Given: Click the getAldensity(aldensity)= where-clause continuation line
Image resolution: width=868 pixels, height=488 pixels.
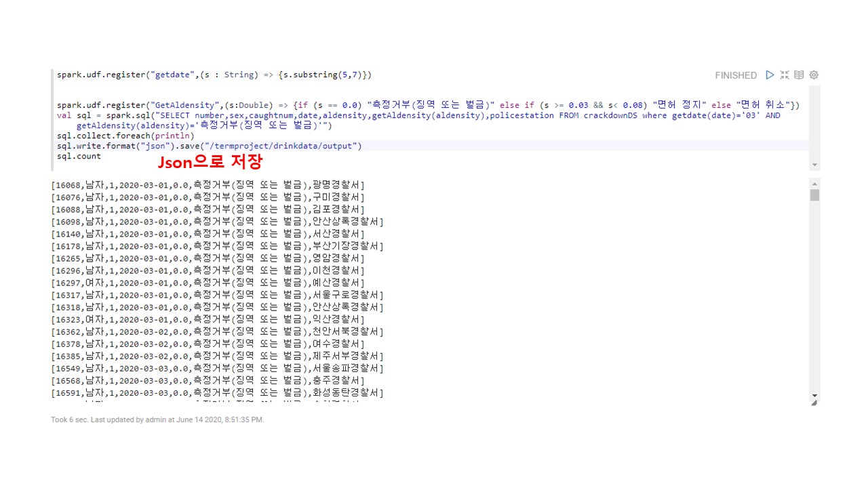Looking at the screenshot, I should coord(204,125).
